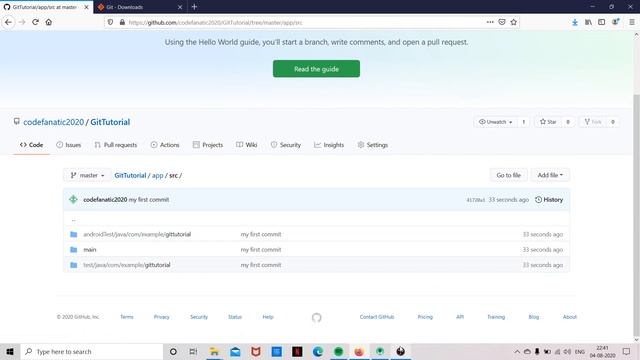Open the latest commit hash link
The width and height of the screenshot is (640, 360).
click(x=476, y=200)
